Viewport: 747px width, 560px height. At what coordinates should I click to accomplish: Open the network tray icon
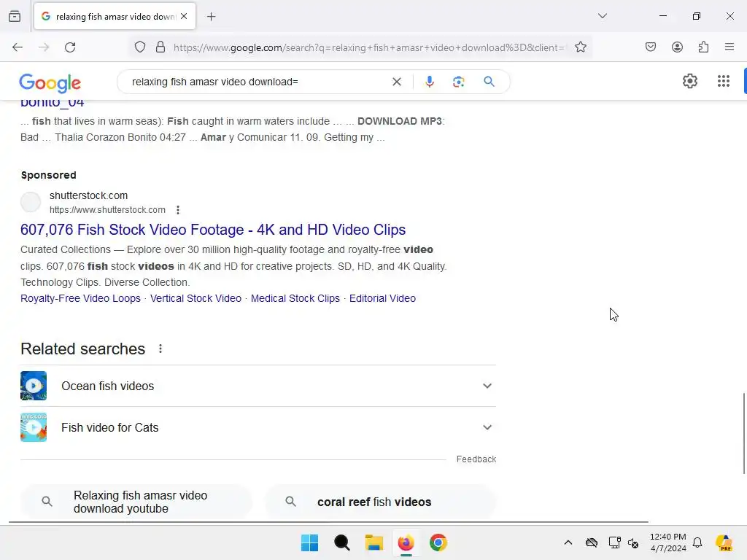614,542
